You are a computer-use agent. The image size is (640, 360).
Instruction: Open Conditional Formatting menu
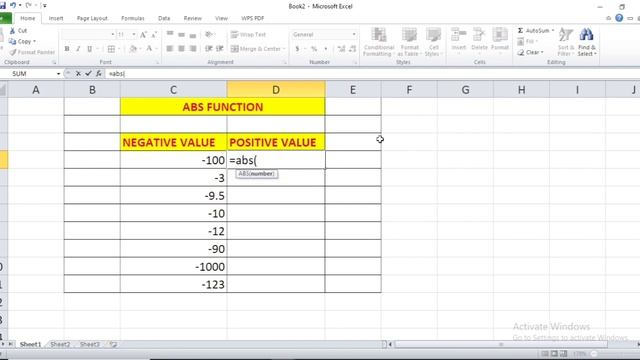pos(379,42)
